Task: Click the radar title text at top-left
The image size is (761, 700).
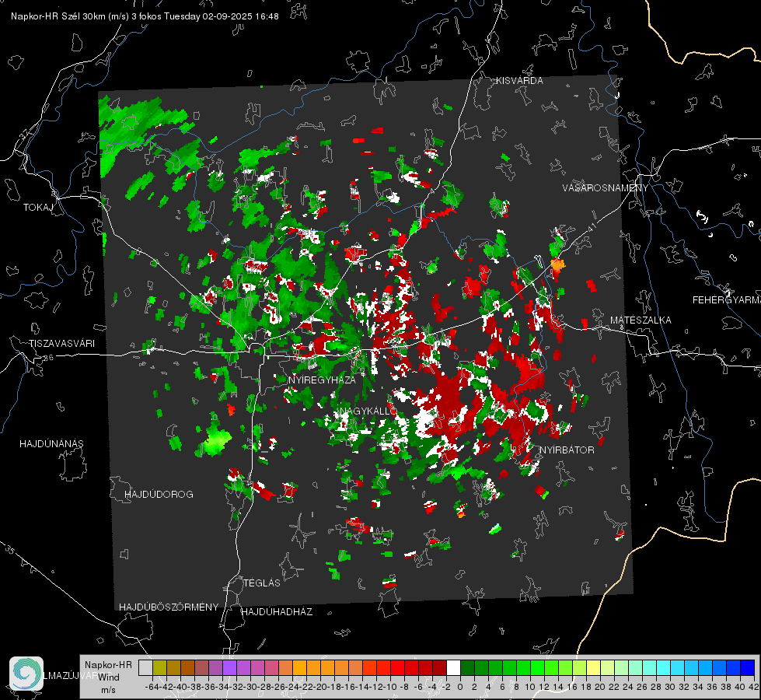Action: [145, 16]
